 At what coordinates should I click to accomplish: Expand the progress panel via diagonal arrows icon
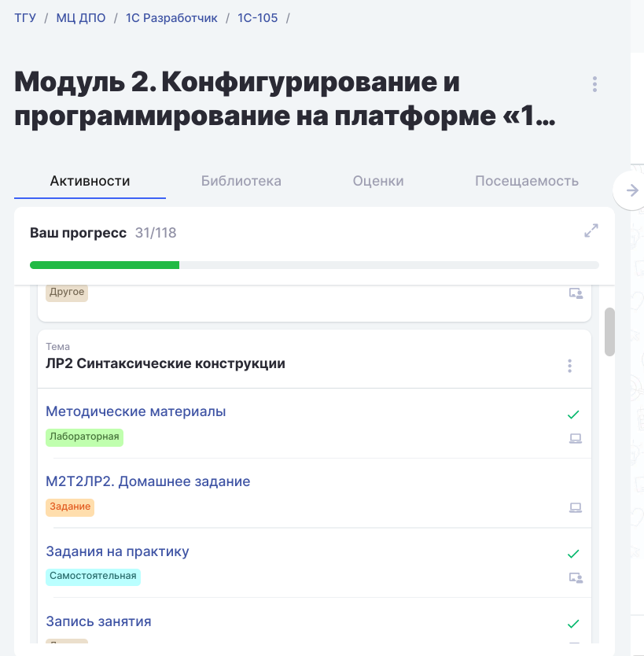(x=591, y=230)
